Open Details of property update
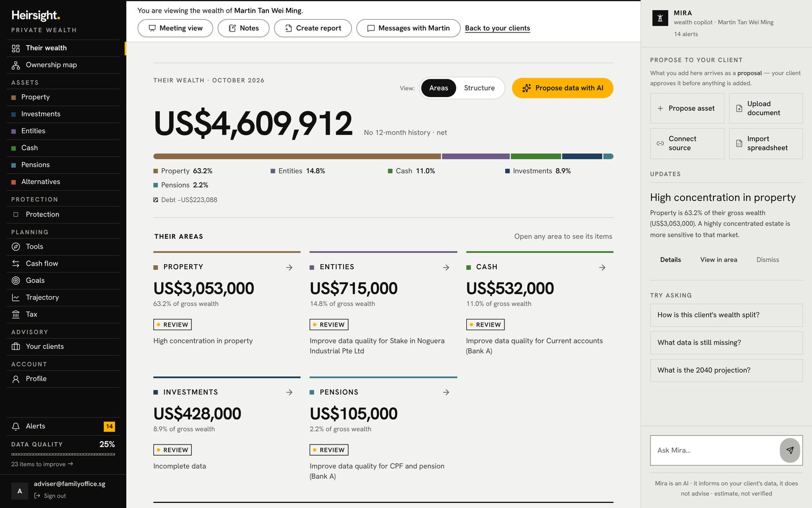812x508 pixels. pos(670,260)
